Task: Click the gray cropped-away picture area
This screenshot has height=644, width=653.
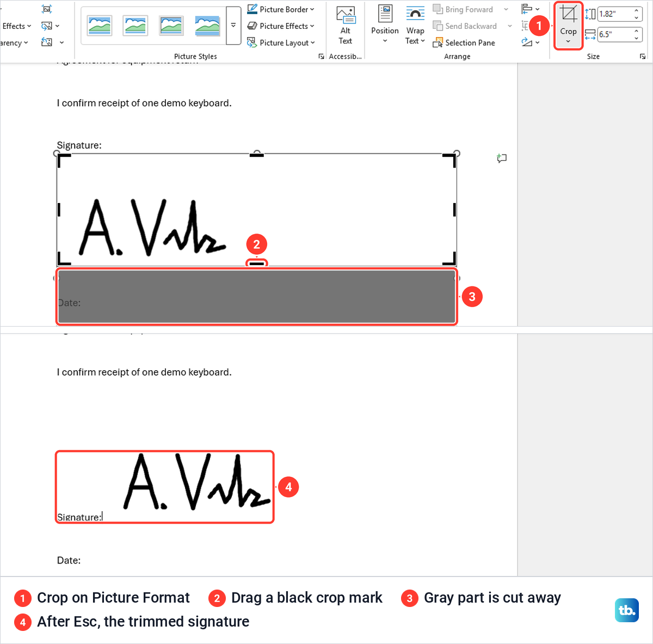Action: point(257,297)
